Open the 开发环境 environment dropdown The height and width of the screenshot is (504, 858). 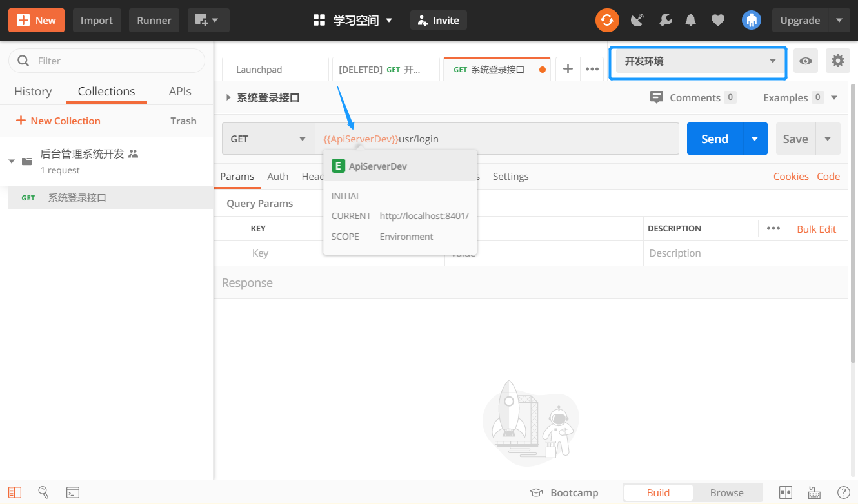coord(697,61)
